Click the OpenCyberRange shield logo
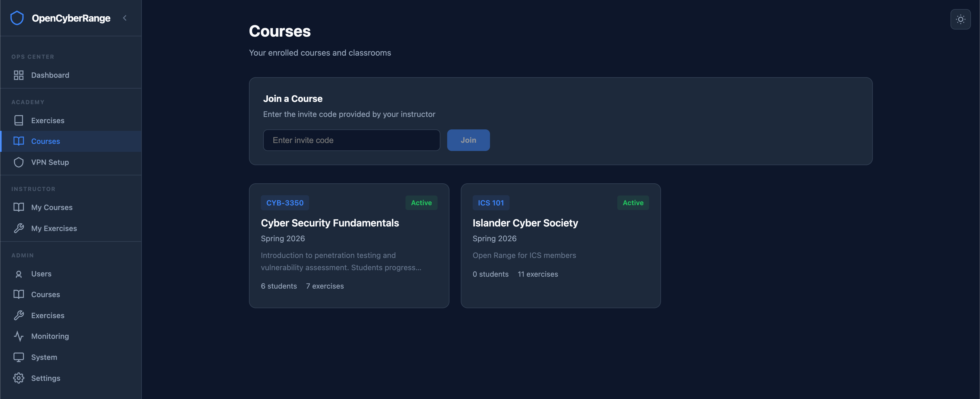This screenshot has height=399, width=980. pyautogui.click(x=17, y=18)
